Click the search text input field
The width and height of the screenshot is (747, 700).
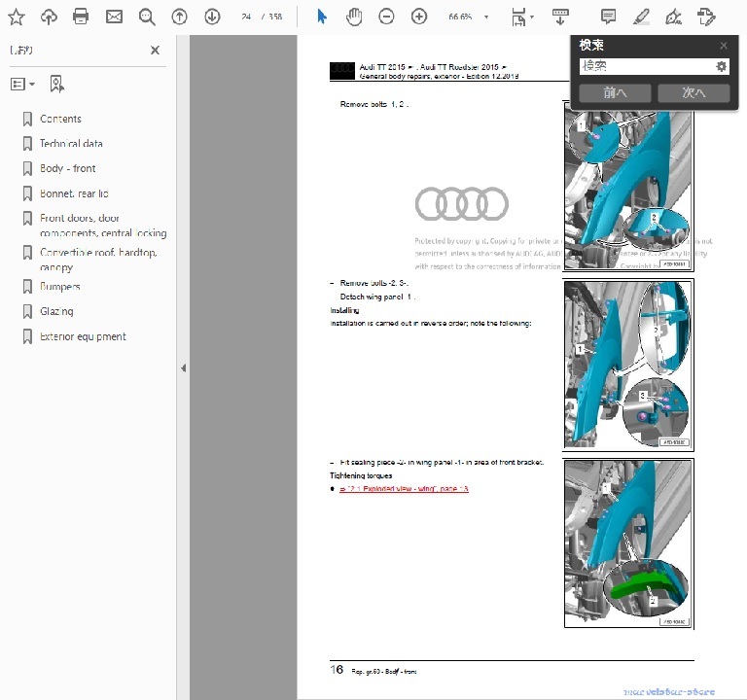coord(647,66)
